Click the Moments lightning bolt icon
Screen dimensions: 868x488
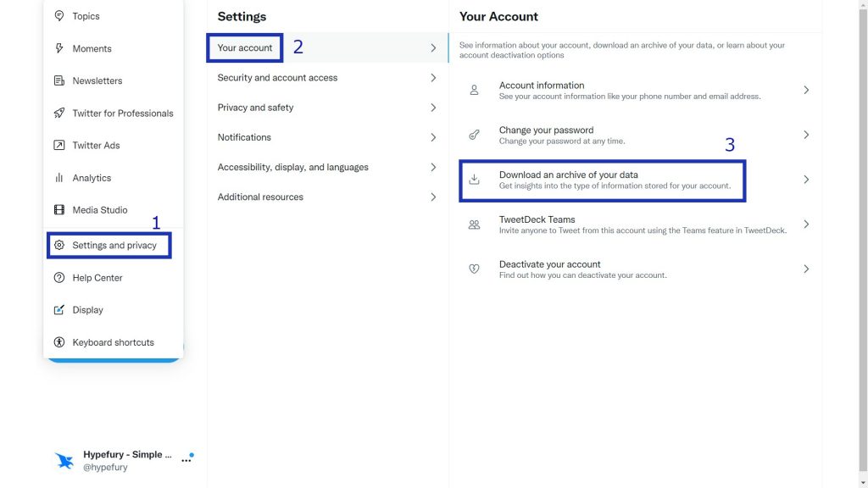(59, 48)
